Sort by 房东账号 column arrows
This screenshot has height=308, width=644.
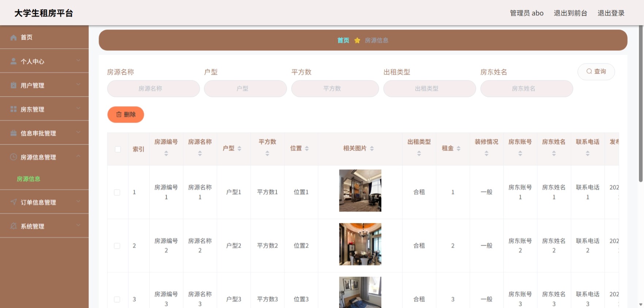pyautogui.click(x=520, y=154)
